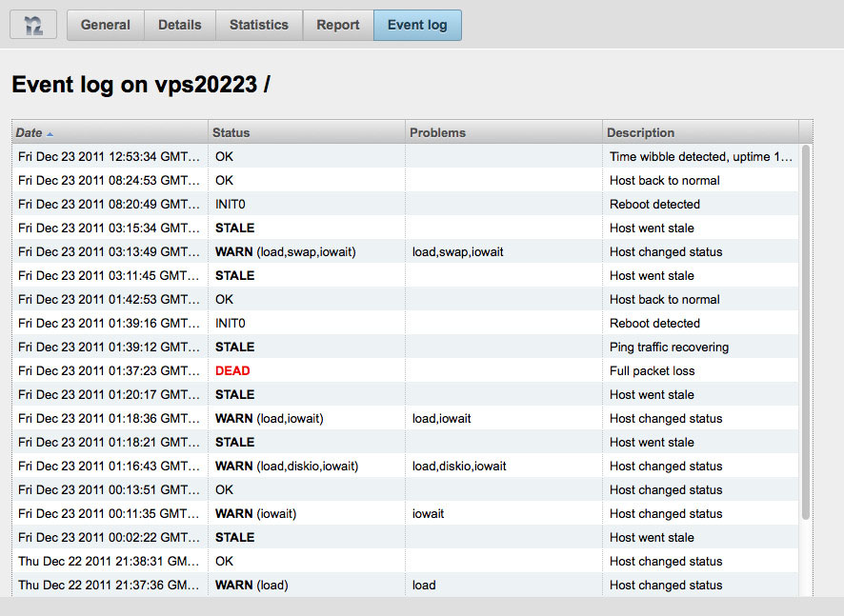The height and width of the screenshot is (616, 844).
Task: Open the Statistics tab
Action: click(x=259, y=26)
